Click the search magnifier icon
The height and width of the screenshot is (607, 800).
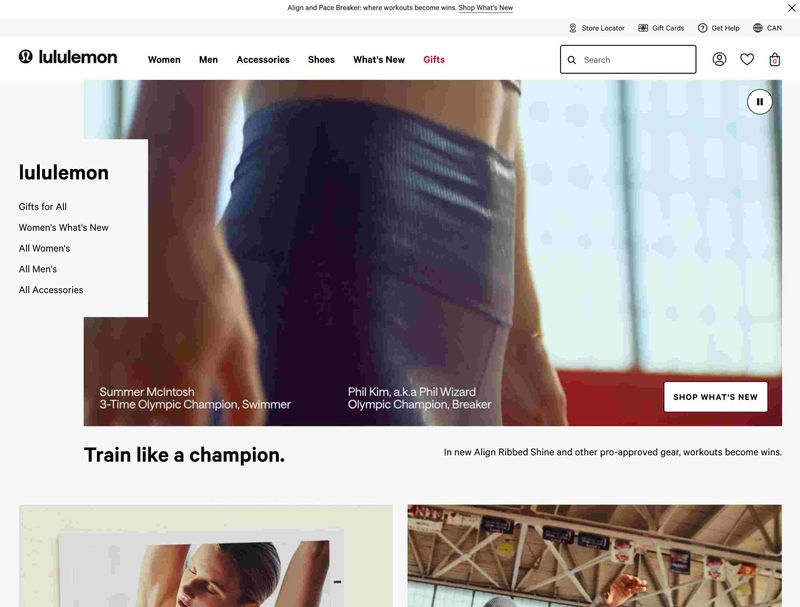572,60
